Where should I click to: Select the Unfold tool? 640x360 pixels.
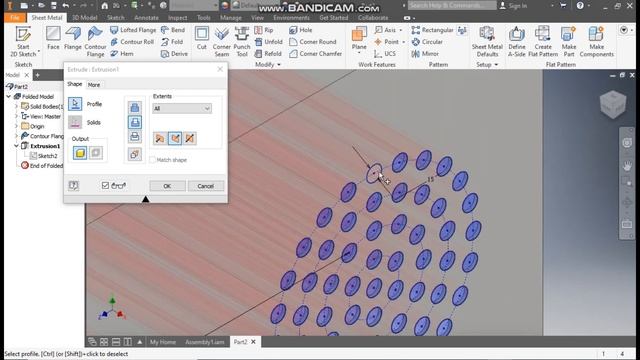tap(268, 42)
